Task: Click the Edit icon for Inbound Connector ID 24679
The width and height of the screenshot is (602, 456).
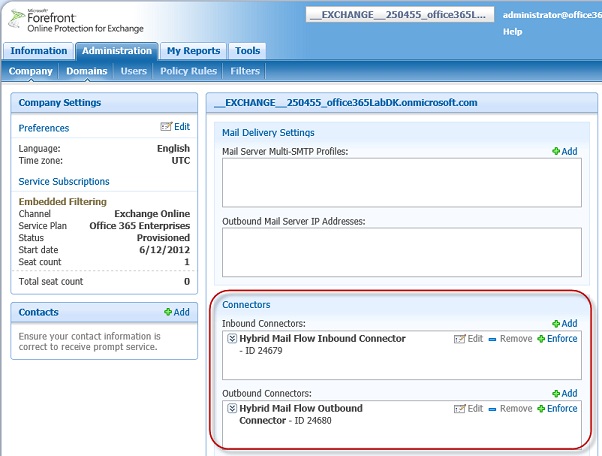Action: 460,339
